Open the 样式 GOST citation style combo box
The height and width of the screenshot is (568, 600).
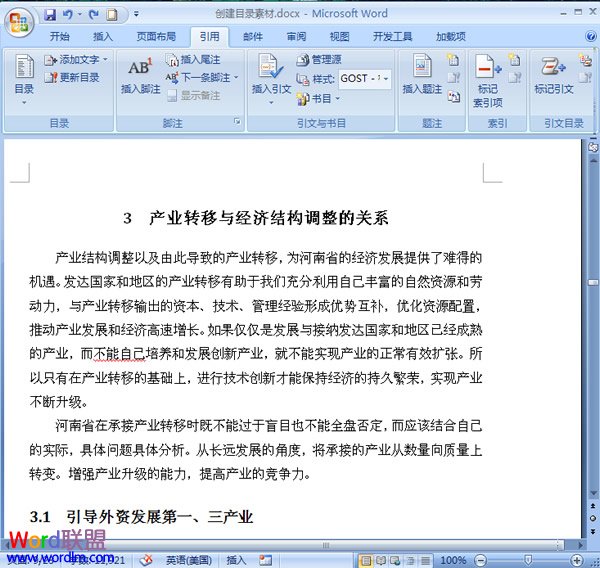click(365, 79)
